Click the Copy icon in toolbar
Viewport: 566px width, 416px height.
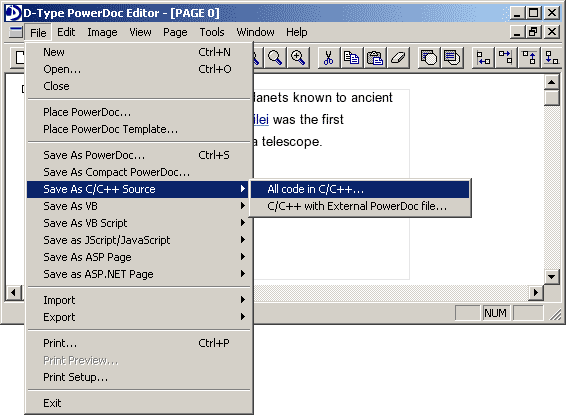pyautogui.click(x=352, y=58)
